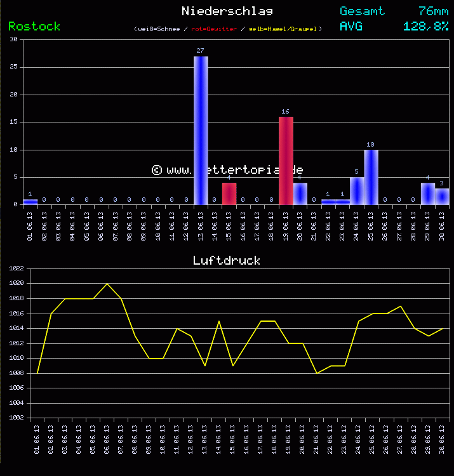
Task: Click the Luftdruck chart title
Action: [x=227, y=260]
